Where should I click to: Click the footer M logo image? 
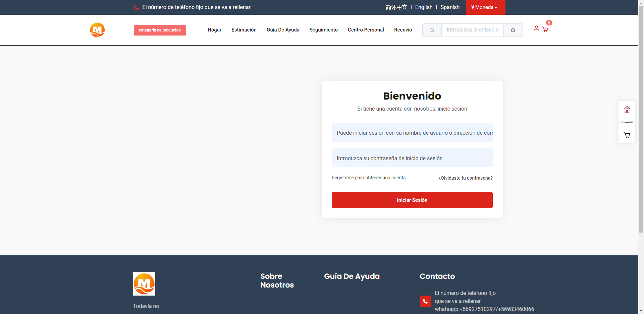point(144,284)
